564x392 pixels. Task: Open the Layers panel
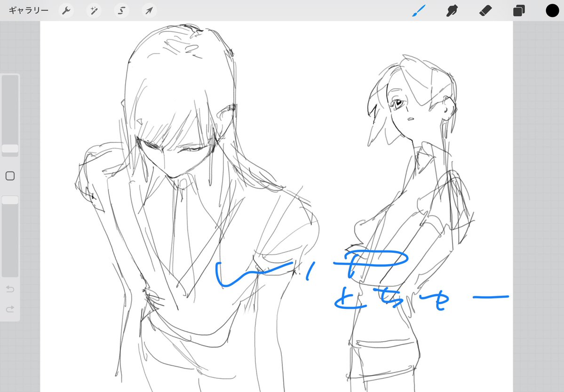tap(519, 11)
